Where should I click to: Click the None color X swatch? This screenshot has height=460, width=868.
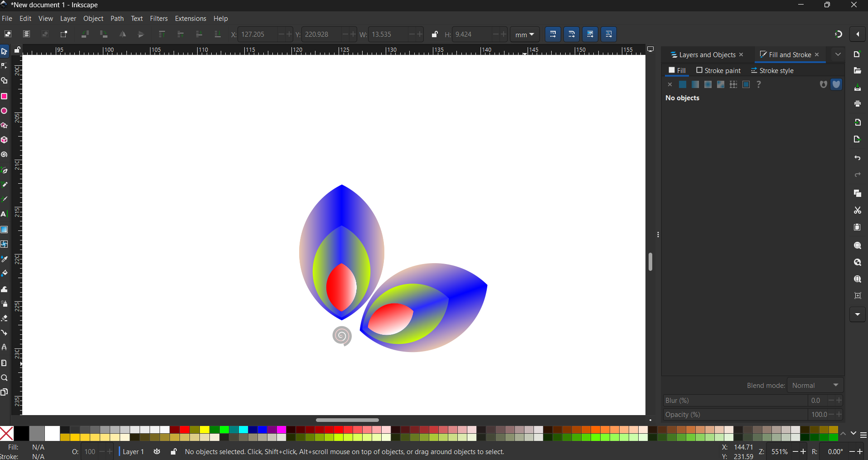coord(6,434)
